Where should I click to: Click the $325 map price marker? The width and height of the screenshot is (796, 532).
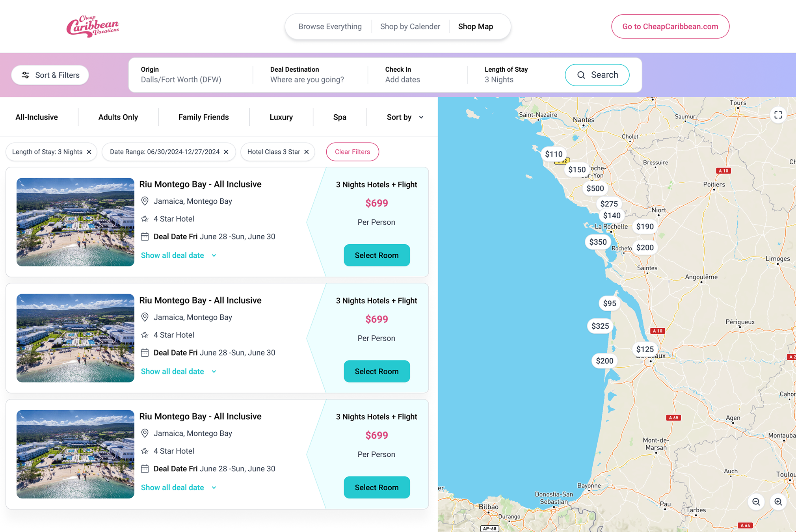[x=600, y=326]
